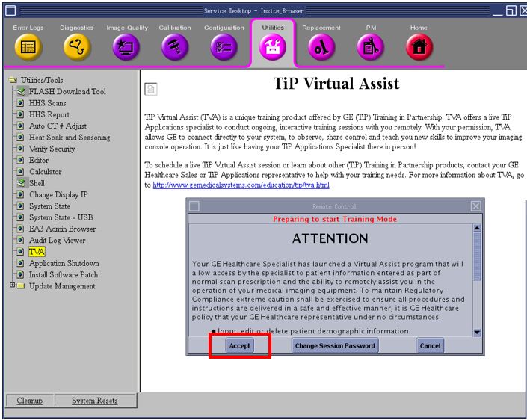Click the Change Session Password button
Image resolution: width=527 pixels, height=420 pixels.
pyautogui.click(x=335, y=345)
